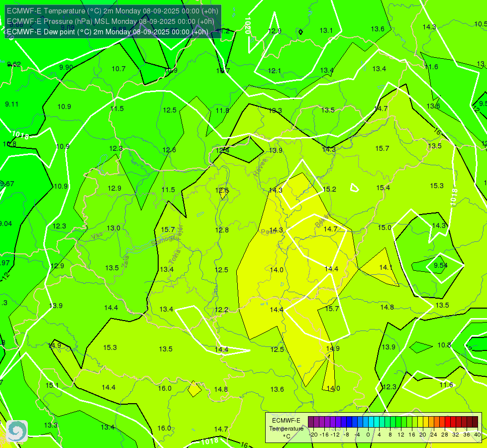The image size is (487, 448).
Task: Click the temperature value 9.04
Action: click(x=5, y=224)
